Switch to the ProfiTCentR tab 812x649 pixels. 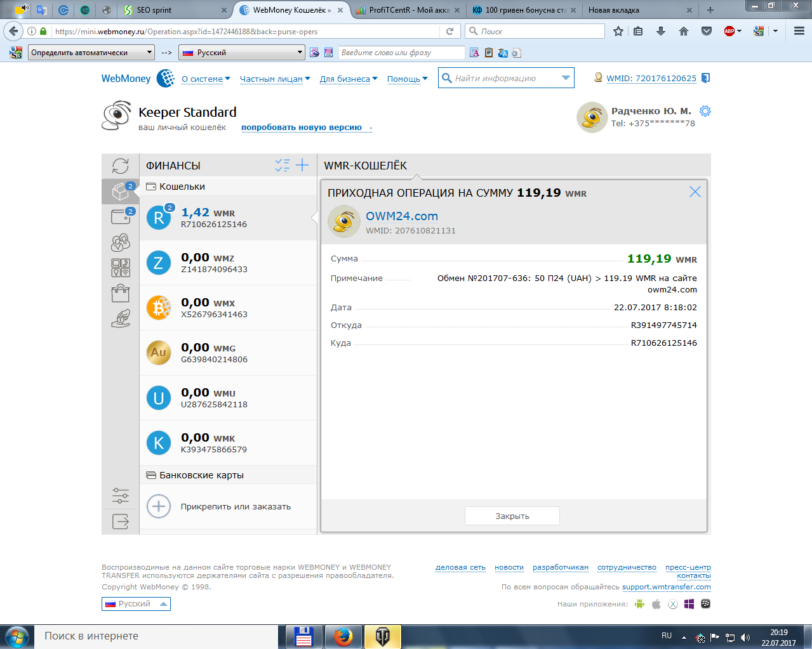coord(408,10)
